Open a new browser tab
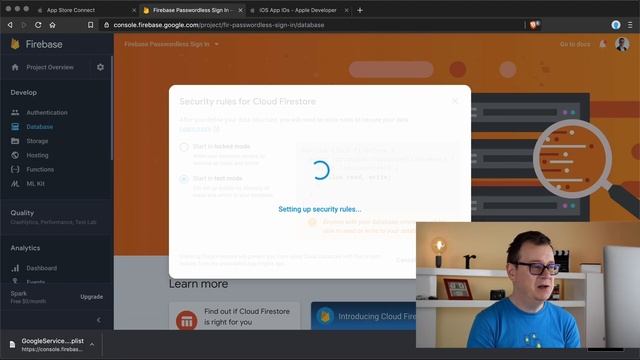640x360 pixels. [360, 10]
